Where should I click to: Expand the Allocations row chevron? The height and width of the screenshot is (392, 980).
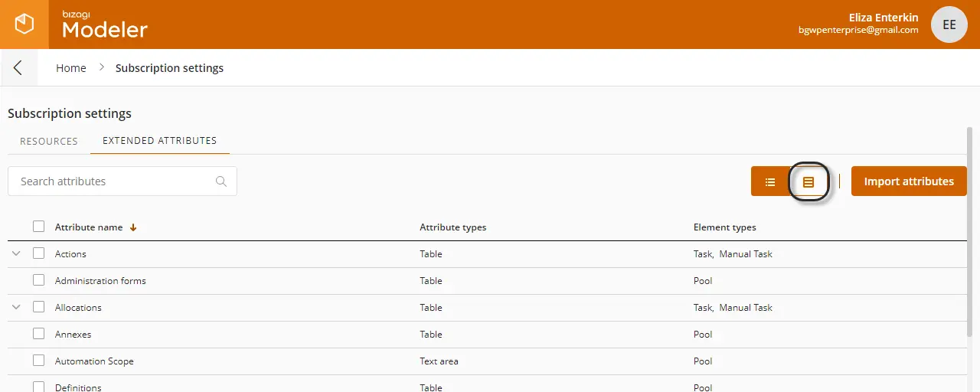point(16,307)
